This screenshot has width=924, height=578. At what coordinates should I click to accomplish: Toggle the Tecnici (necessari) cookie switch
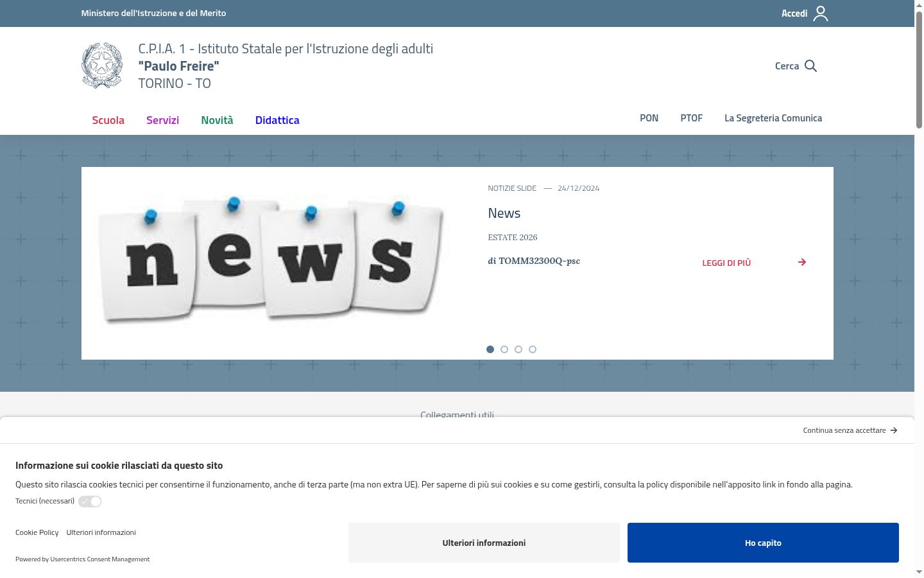tap(90, 502)
